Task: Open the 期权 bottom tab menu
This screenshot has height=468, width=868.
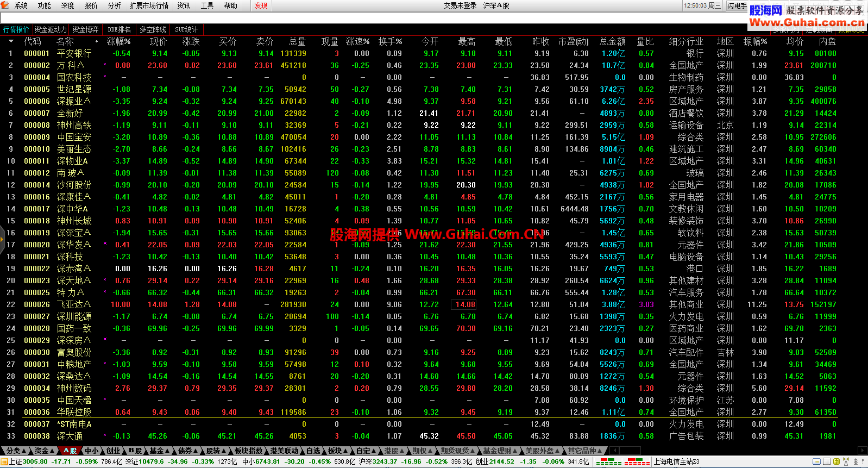Action: click(x=423, y=451)
